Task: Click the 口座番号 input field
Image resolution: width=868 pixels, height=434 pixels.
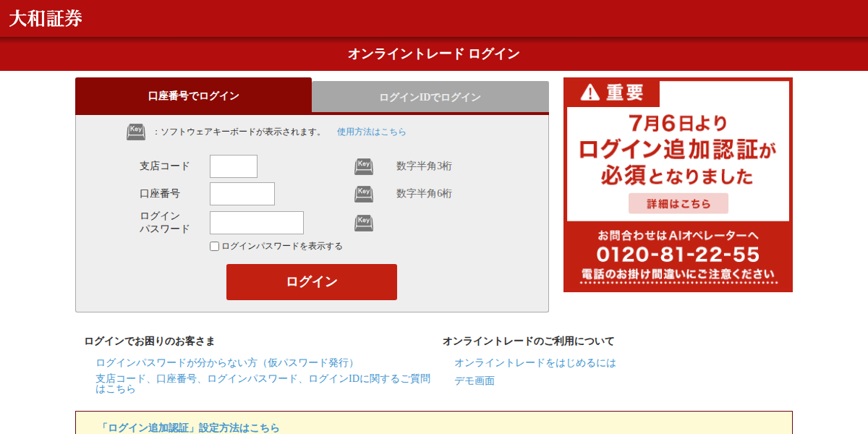Action: (241, 193)
